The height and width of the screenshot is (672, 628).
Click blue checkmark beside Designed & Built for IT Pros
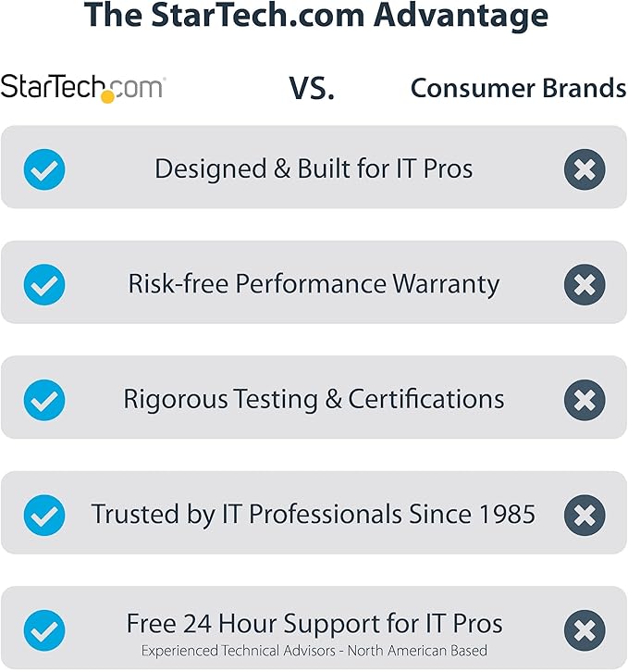click(x=44, y=169)
